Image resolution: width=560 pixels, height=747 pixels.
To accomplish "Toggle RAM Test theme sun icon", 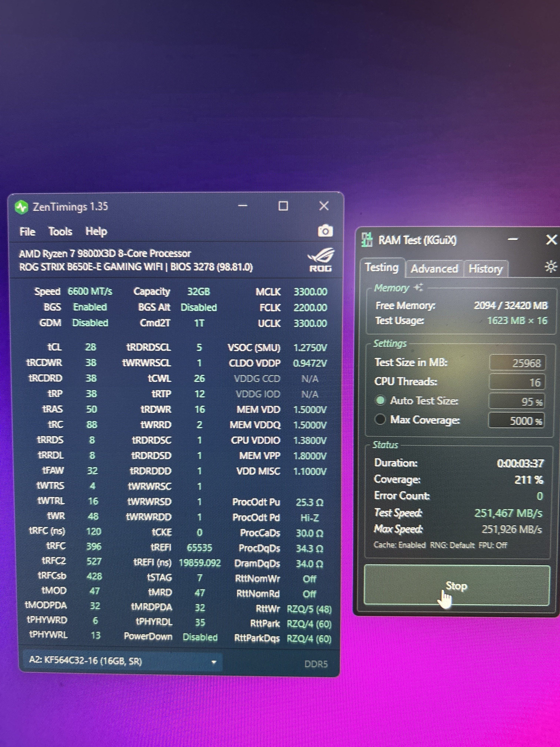I will point(551,267).
